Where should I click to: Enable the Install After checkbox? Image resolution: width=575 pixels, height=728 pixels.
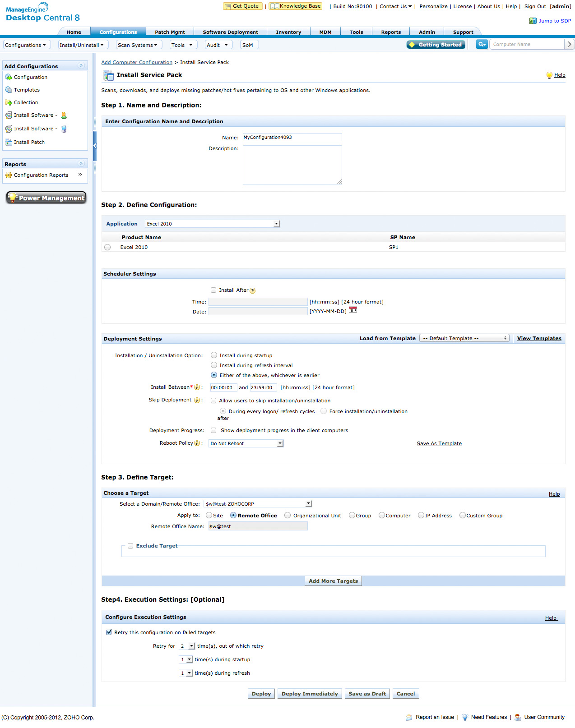(x=213, y=290)
